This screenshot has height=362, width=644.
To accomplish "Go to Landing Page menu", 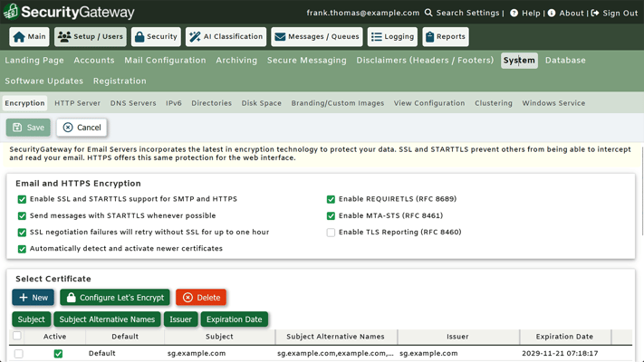I will (34, 61).
